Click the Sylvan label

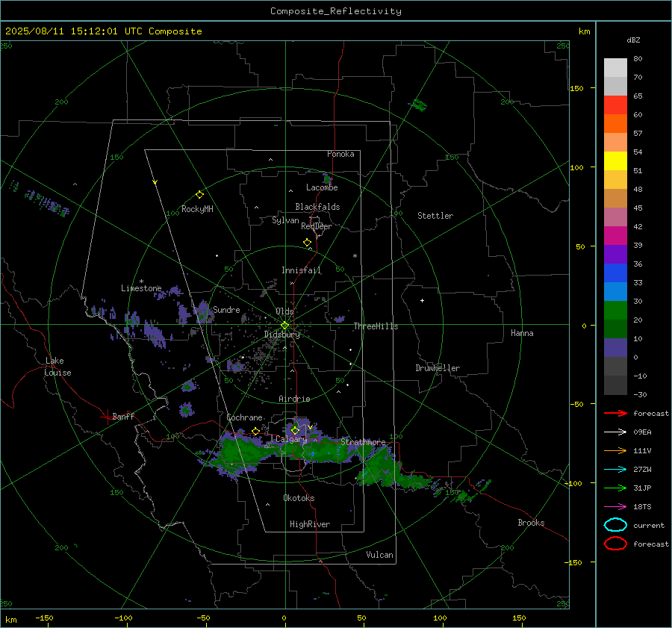tap(285, 220)
